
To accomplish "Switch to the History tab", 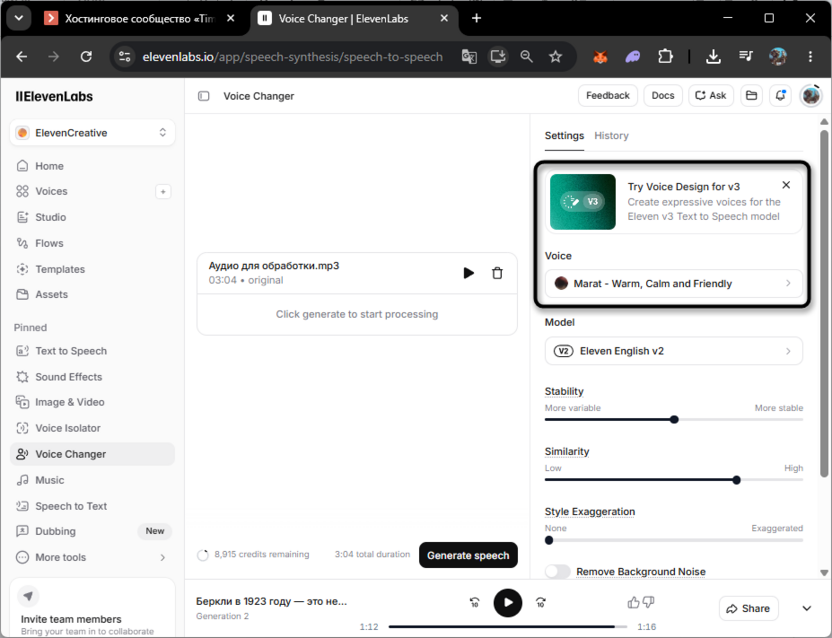I will (x=611, y=136).
